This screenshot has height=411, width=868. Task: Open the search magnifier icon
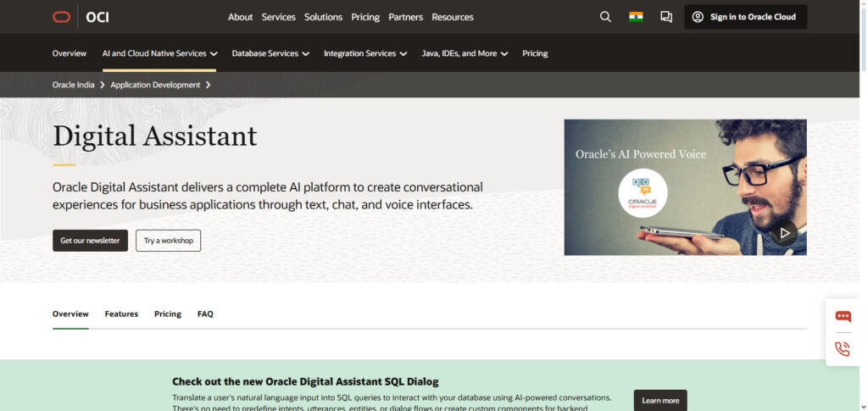coord(605,17)
